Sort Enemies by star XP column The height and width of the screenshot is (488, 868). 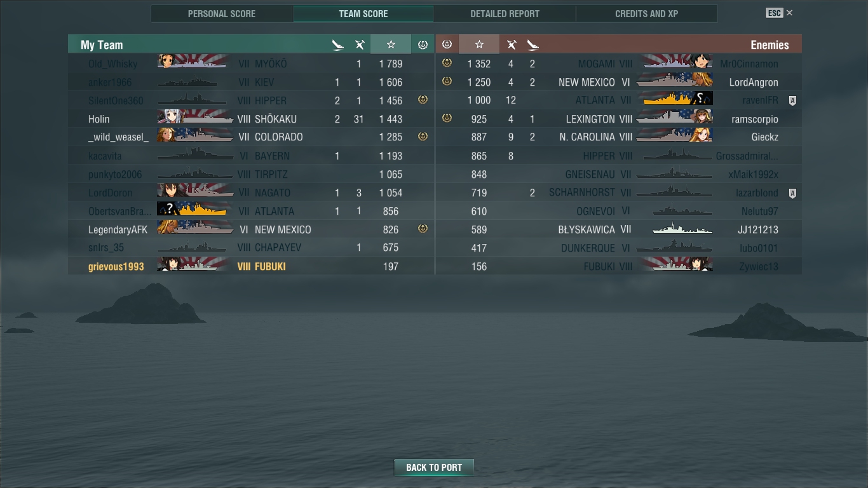pyautogui.click(x=479, y=44)
